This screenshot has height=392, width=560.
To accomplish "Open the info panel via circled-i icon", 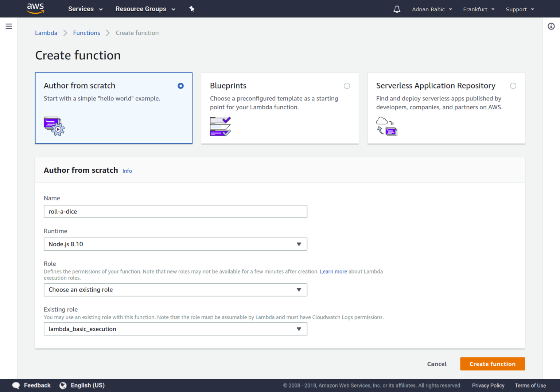I will tap(551, 26).
